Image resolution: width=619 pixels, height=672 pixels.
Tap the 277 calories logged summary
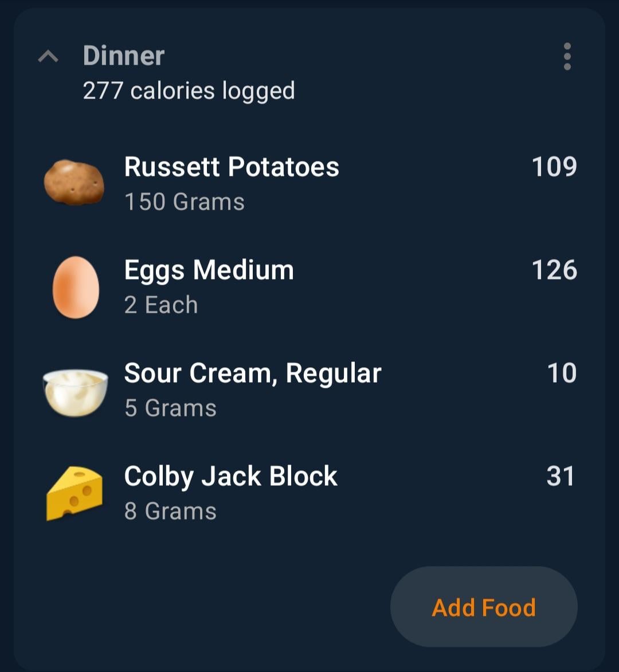tap(189, 91)
